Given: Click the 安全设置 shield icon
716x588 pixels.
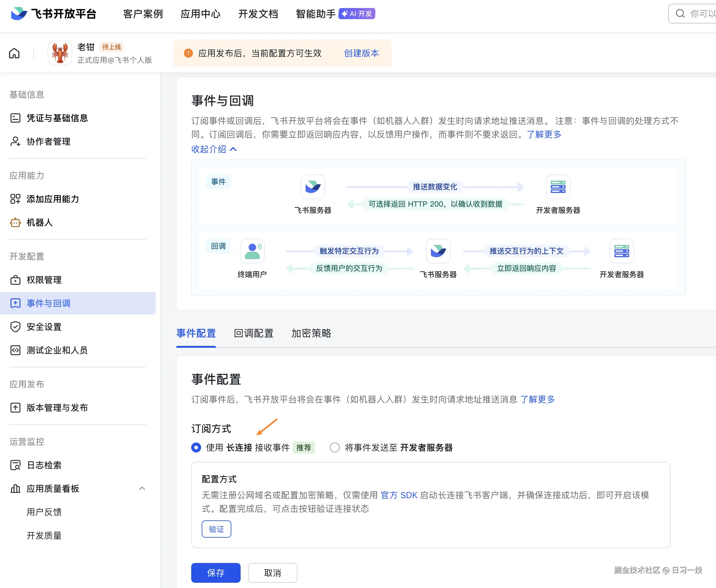Looking at the screenshot, I should point(15,327).
